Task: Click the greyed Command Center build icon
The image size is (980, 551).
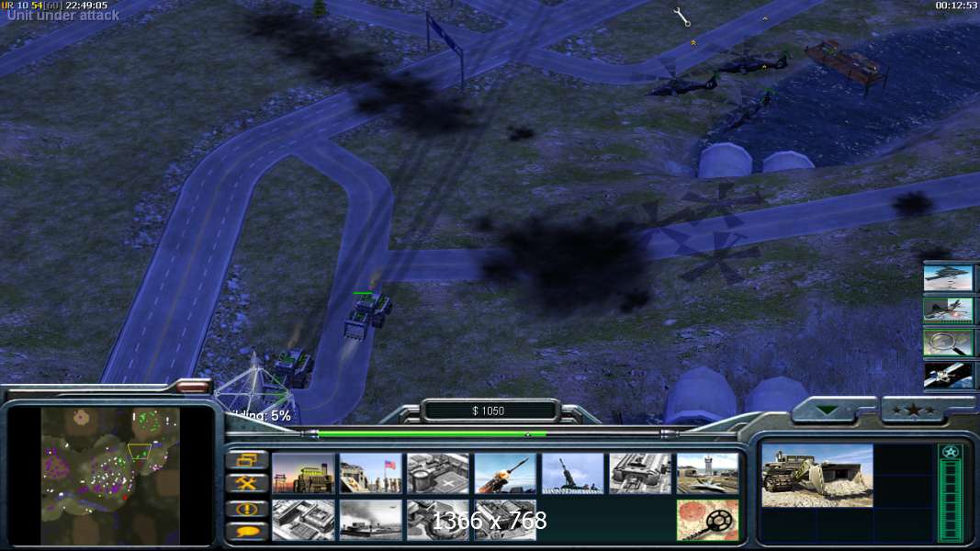Action: click(506, 520)
